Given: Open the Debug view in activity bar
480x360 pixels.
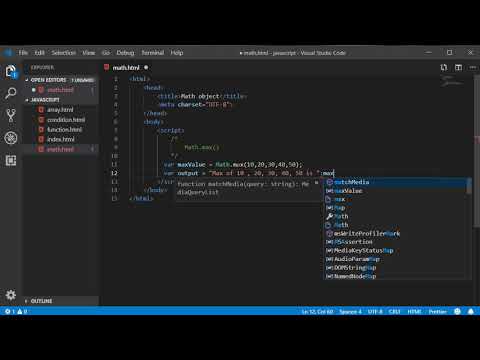Looking at the screenshot, I should click(11, 138).
